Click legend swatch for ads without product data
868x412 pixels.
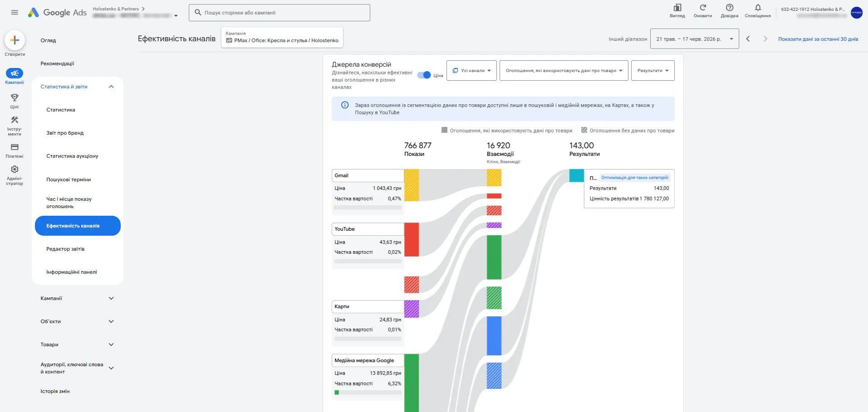click(584, 130)
